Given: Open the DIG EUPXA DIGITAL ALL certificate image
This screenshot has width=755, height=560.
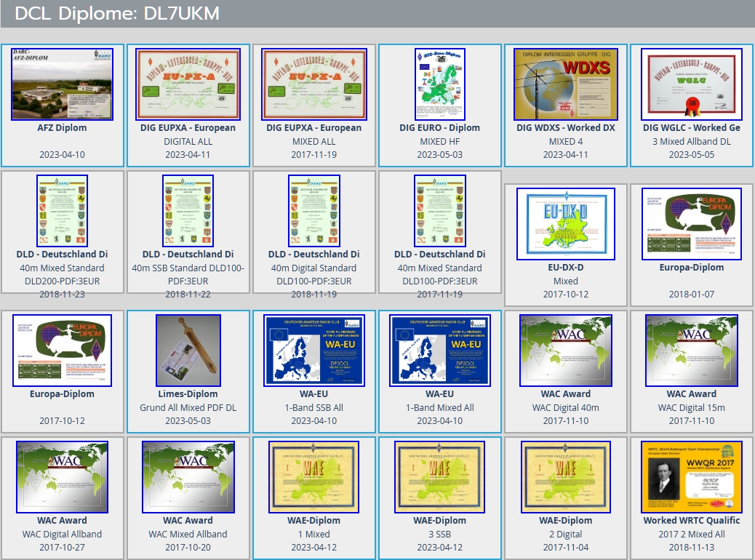Looking at the screenshot, I should click(x=188, y=84).
